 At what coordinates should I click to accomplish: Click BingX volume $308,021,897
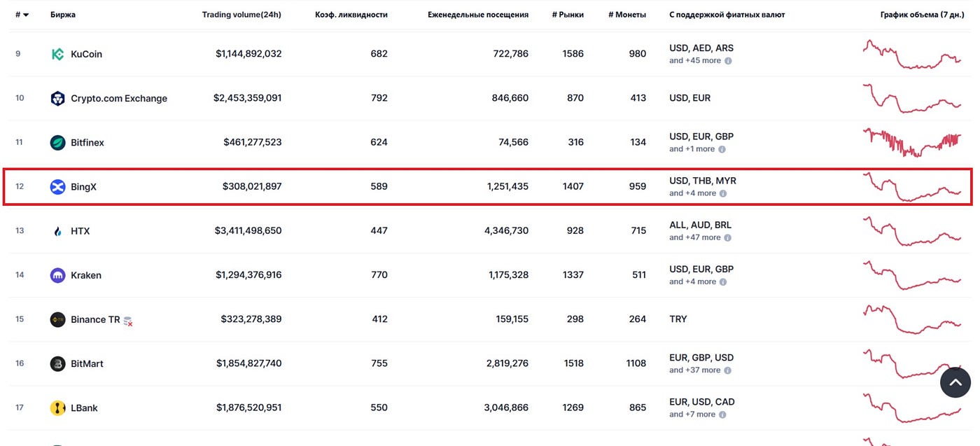252,187
